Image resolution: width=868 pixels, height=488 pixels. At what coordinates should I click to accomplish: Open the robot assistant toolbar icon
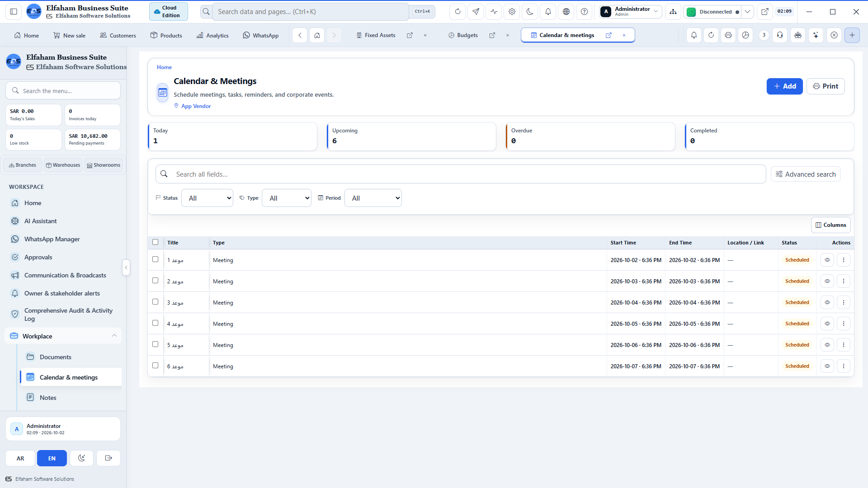(x=798, y=35)
